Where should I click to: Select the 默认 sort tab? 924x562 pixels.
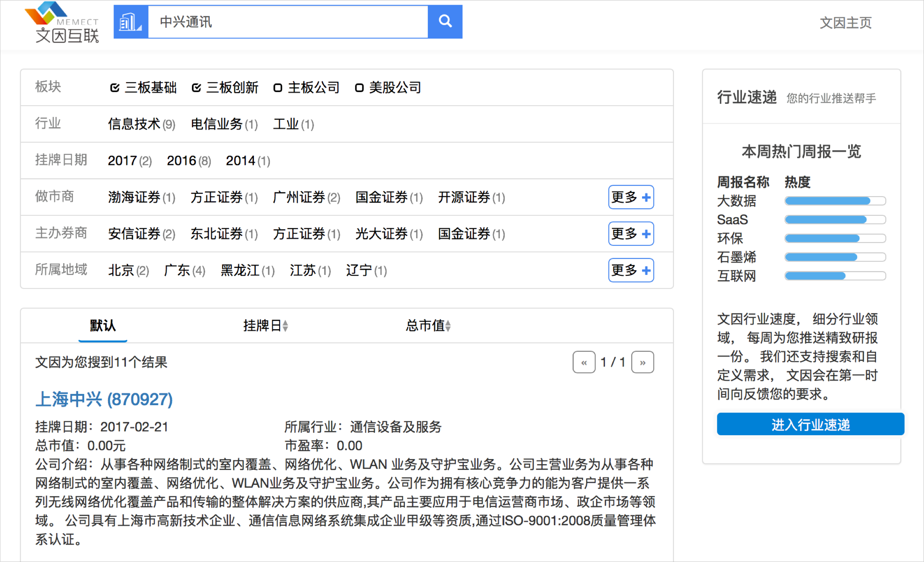[103, 326]
